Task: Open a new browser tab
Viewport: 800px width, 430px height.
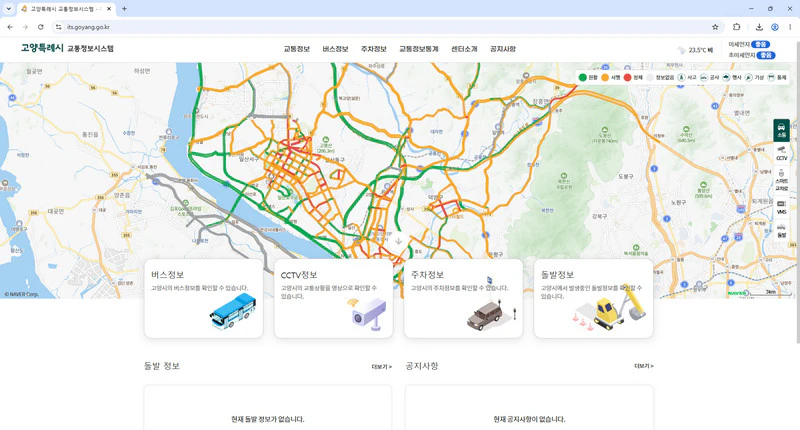Action: [x=124, y=9]
